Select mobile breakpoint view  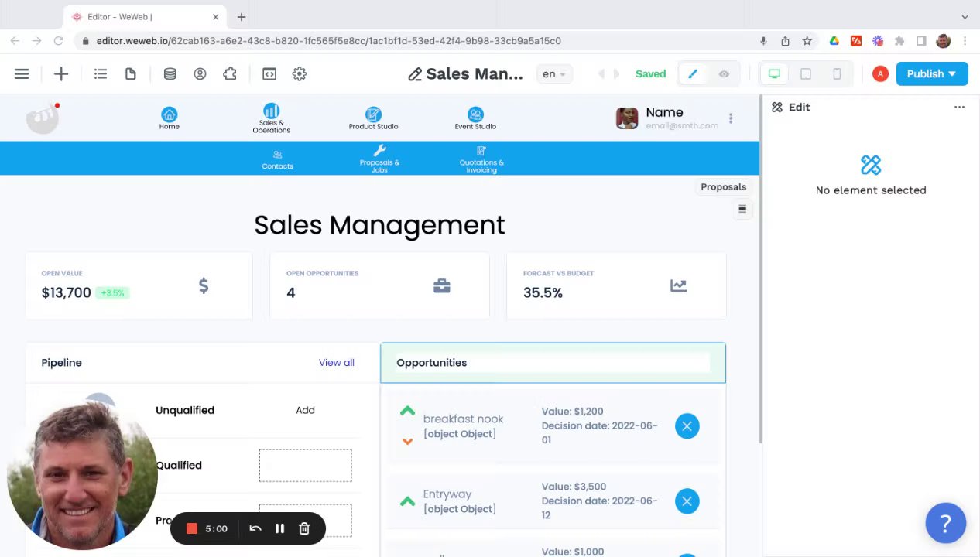pyautogui.click(x=837, y=74)
